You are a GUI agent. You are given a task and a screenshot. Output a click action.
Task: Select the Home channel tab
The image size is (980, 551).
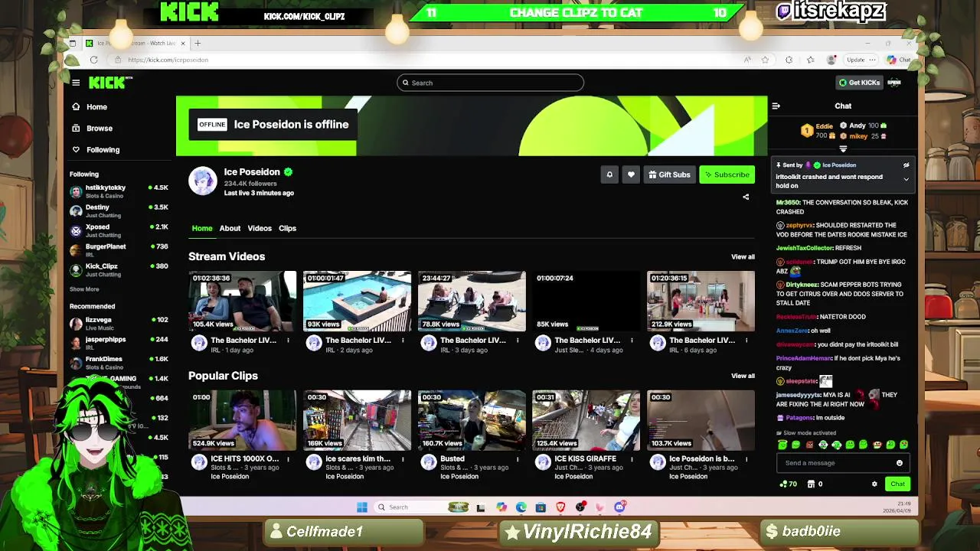pyautogui.click(x=202, y=228)
